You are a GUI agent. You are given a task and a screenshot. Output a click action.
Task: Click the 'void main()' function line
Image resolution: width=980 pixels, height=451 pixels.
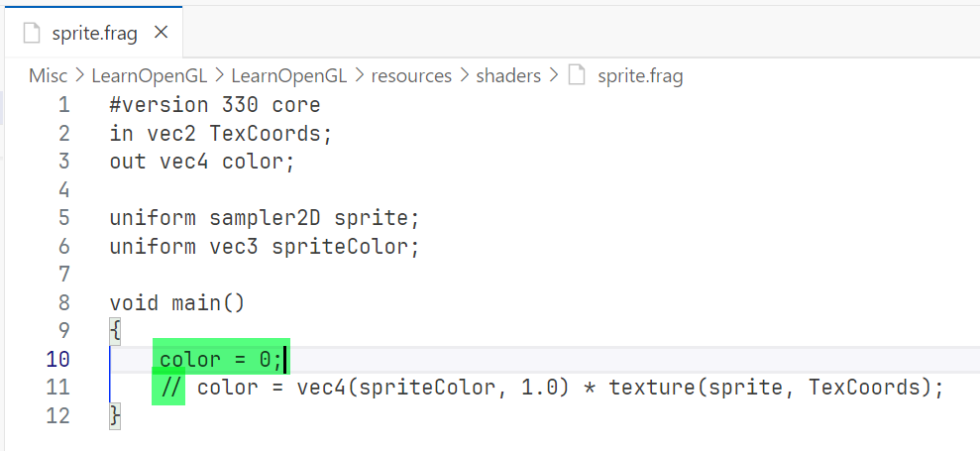[177, 302]
